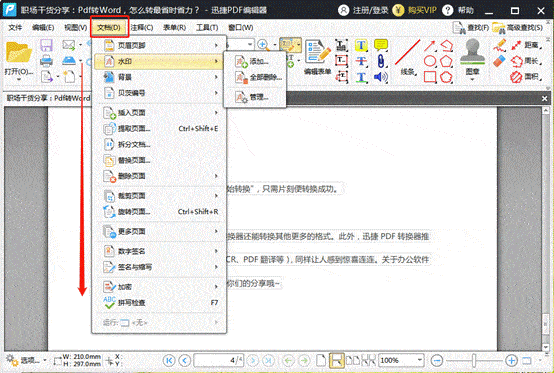Select the 面积 area tool
554x373 pixels.
tap(526, 77)
